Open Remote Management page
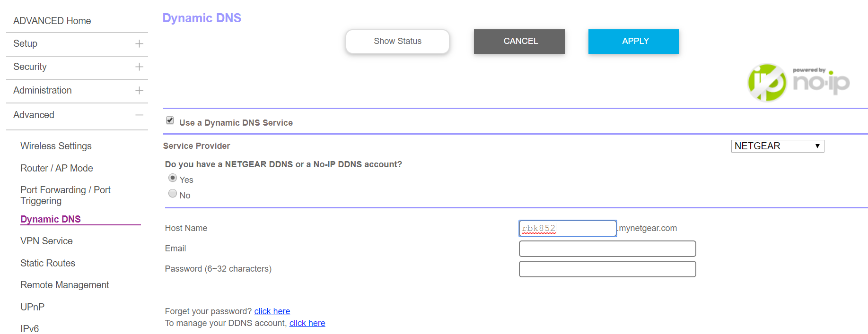The height and width of the screenshot is (334, 868). pyautogui.click(x=65, y=285)
